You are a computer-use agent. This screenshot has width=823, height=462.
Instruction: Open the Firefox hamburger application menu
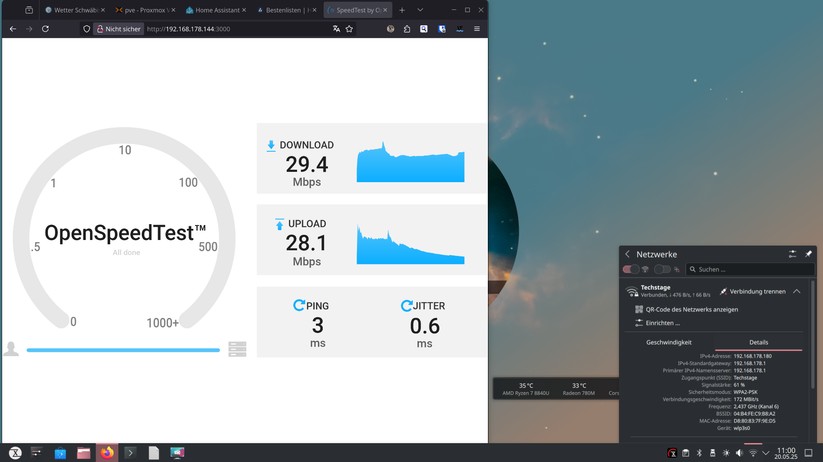(477, 29)
